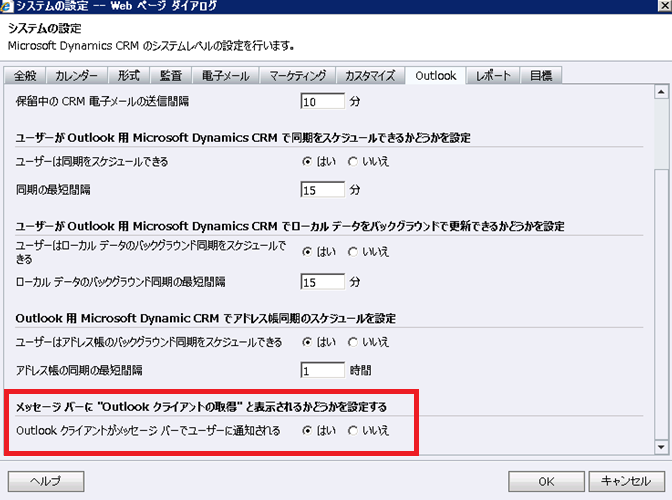The image size is (672, 500).
Task: Click the システムの設定 heading text
Action: pyautogui.click(x=45, y=28)
